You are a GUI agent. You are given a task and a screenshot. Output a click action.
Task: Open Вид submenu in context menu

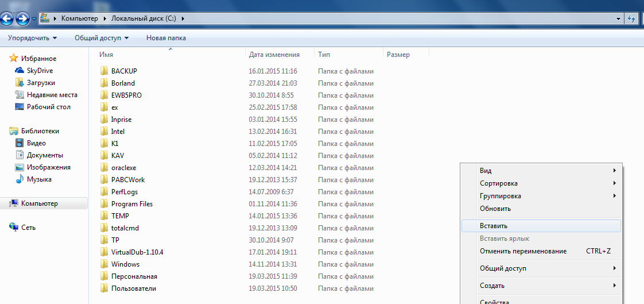[x=541, y=170]
